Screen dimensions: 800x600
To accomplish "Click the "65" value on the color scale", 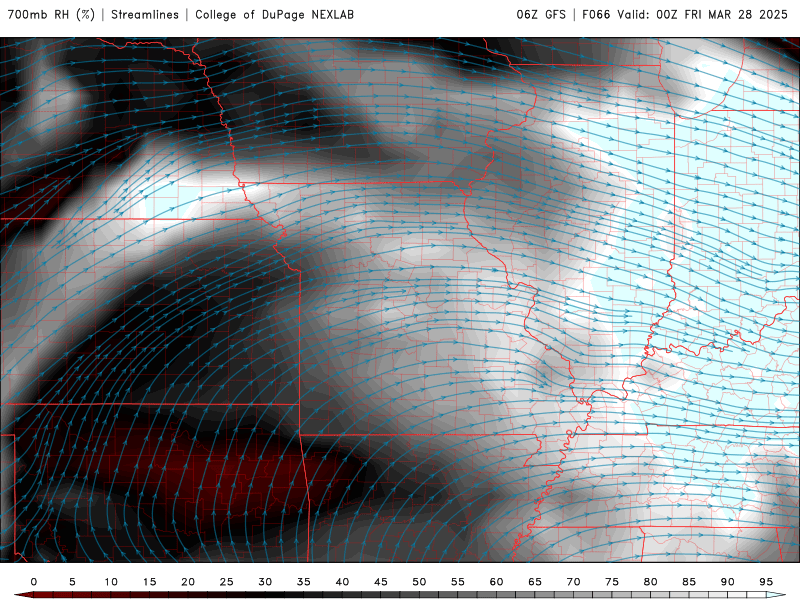I will pos(535,582).
